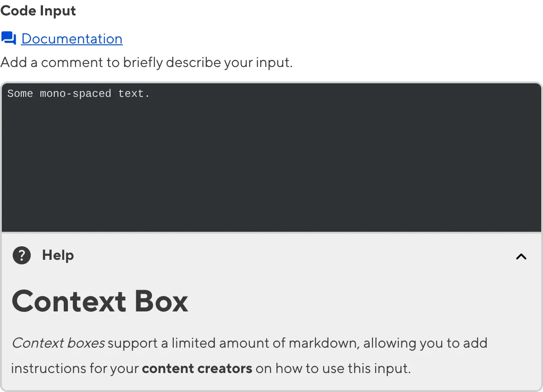Select the Code Input heading
Viewport: 543px width, 392px height.
(38, 11)
